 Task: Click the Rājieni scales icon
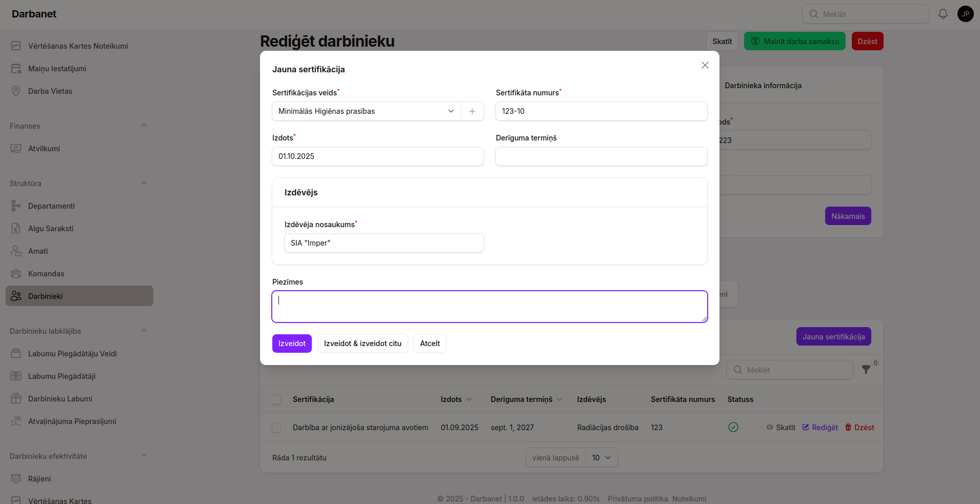coord(16,479)
